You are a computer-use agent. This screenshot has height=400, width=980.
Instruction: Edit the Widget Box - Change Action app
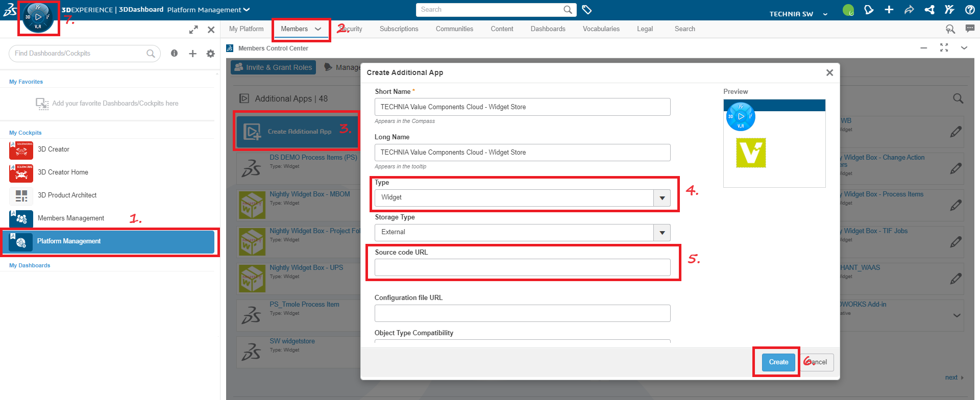tap(955, 168)
